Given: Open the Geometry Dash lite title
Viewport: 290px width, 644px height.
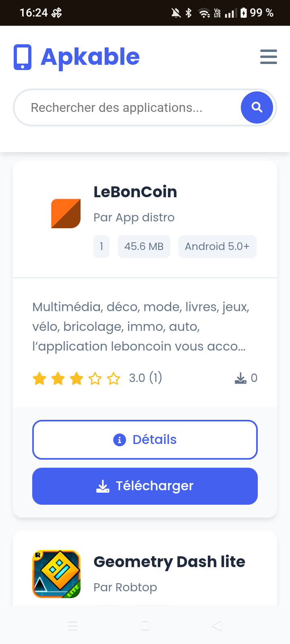Looking at the screenshot, I should coord(169,561).
